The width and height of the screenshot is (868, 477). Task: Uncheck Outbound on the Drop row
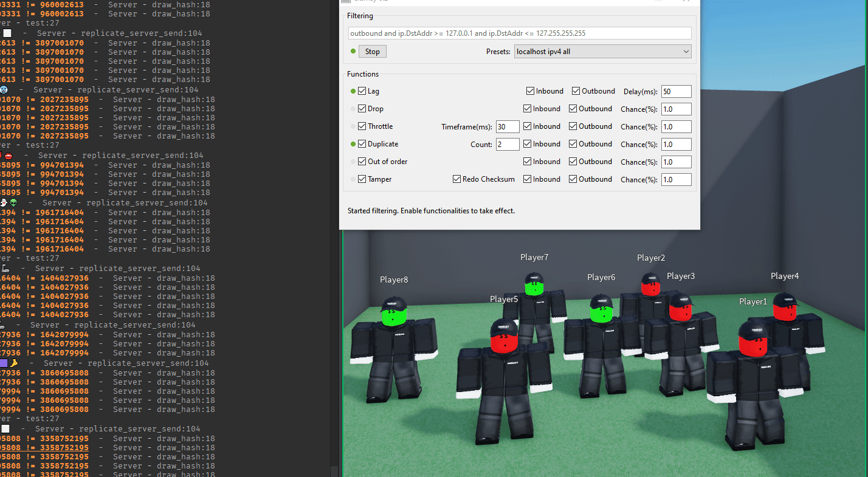tap(573, 109)
